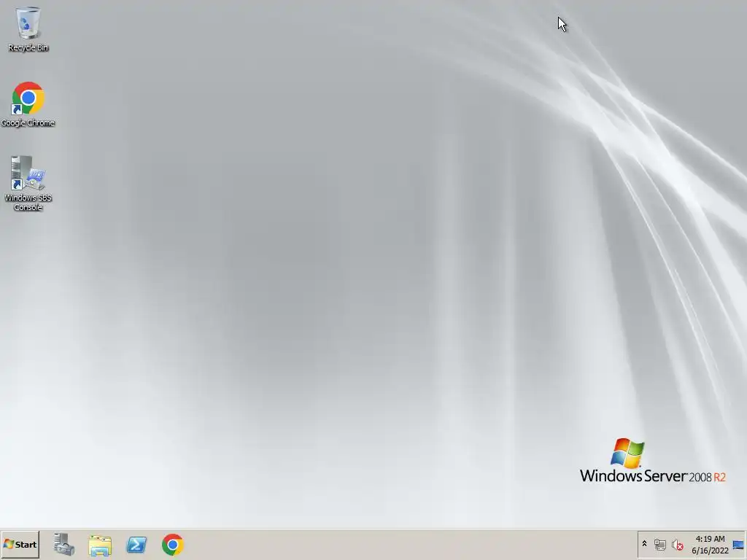Screen dimensions: 747x560
Task: Open the clock showing 4:19 AM
Action: click(x=710, y=544)
